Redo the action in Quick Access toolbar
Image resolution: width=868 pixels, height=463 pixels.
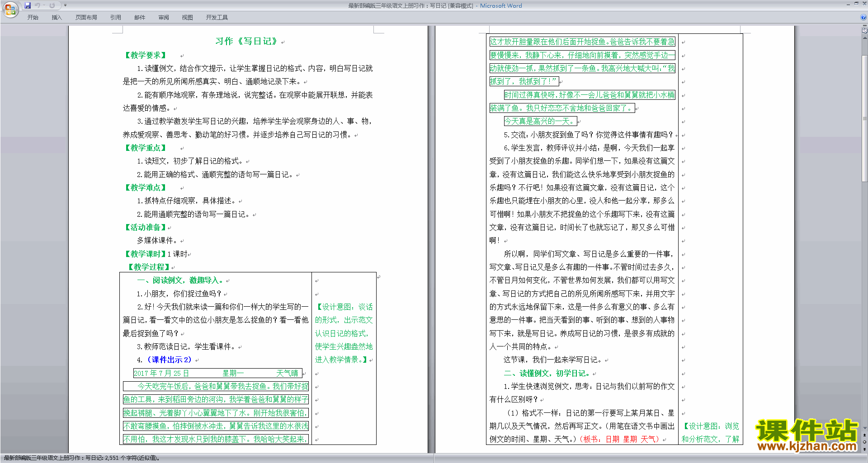52,5
